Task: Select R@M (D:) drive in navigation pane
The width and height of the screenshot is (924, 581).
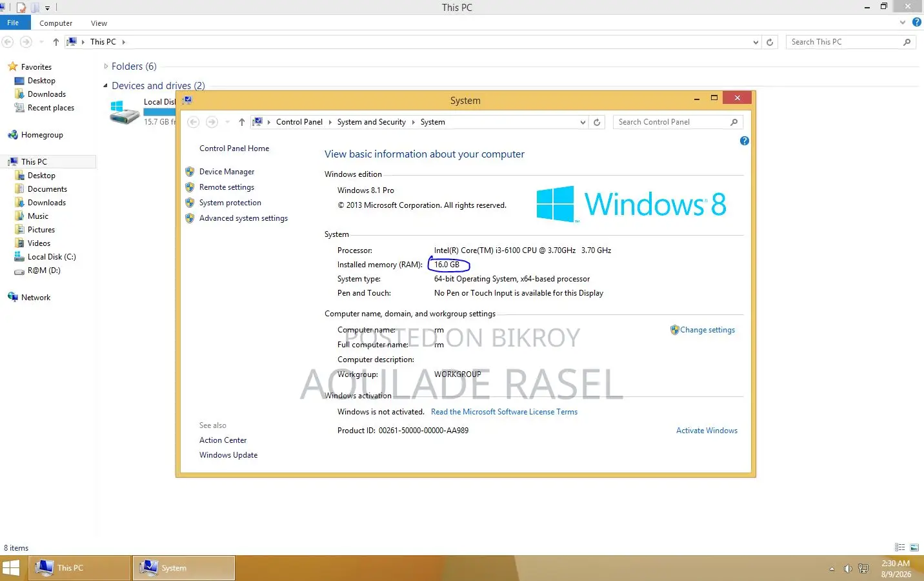Action: point(44,270)
